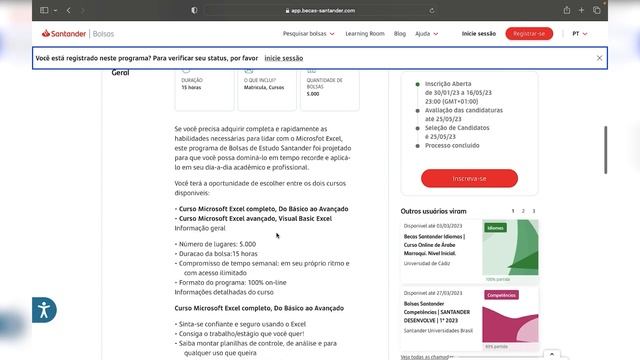Click the red Inscreva-se button

click(x=469, y=178)
